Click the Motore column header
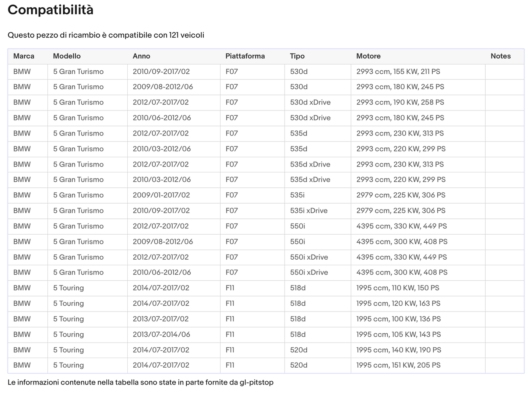The width and height of the screenshot is (532, 393). [x=368, y=56]
